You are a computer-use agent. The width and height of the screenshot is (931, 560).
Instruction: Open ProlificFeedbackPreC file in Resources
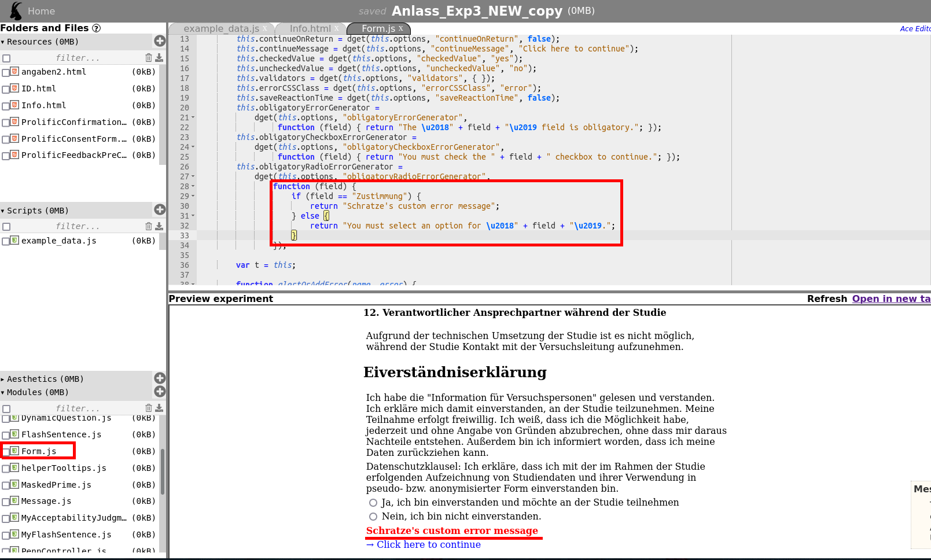pyautogui.click(x=73, y=155)
